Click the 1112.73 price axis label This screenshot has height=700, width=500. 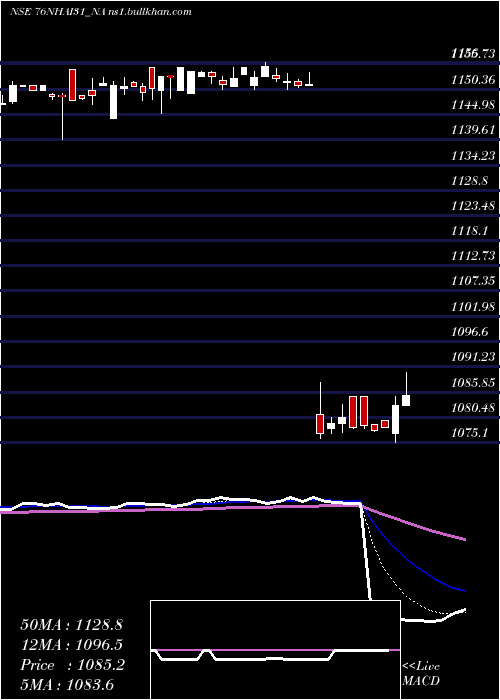[473, 255]
